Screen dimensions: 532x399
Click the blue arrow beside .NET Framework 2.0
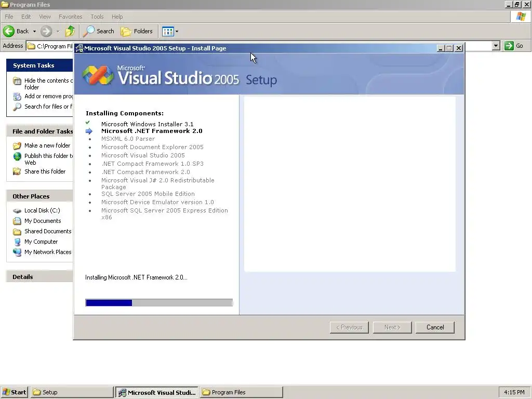tap(89, 131)
